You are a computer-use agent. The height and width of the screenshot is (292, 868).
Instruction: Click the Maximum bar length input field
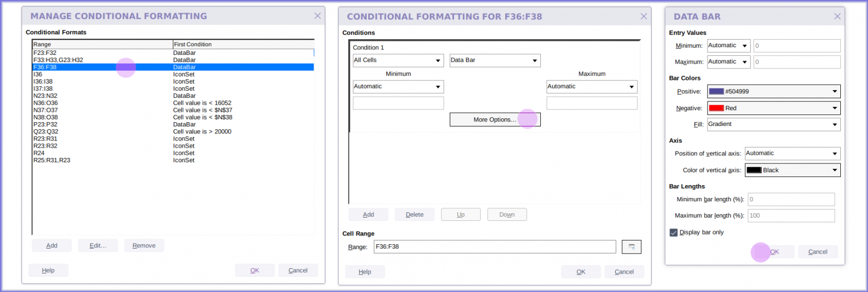[x=791, y=215]
